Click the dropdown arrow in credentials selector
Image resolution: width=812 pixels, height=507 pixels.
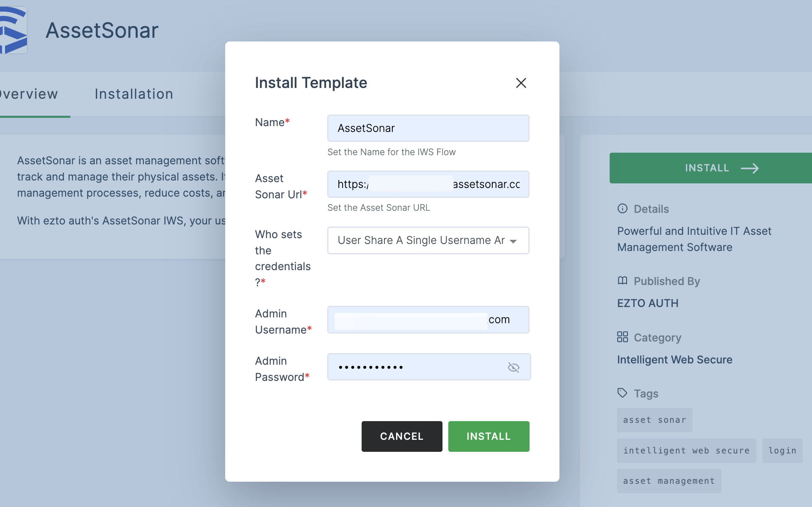coord(513,241)
